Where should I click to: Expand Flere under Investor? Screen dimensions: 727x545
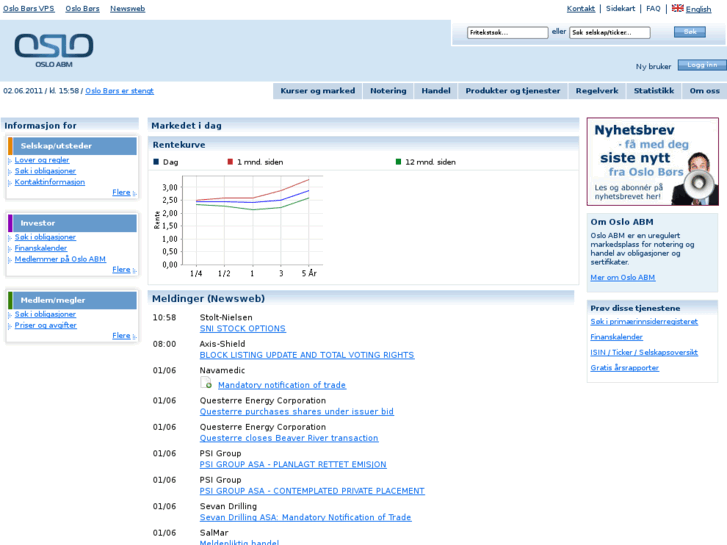click(121, 269)
